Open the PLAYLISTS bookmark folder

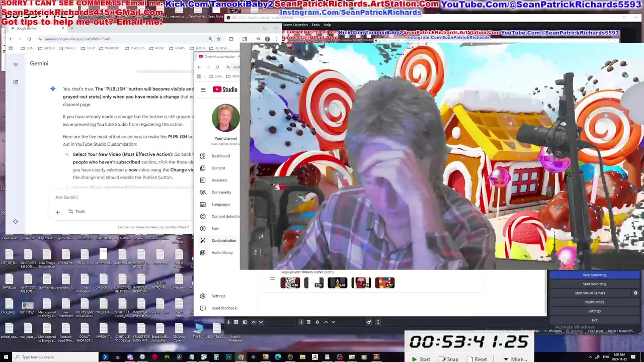pyautogui.click(x=134, y=48)
